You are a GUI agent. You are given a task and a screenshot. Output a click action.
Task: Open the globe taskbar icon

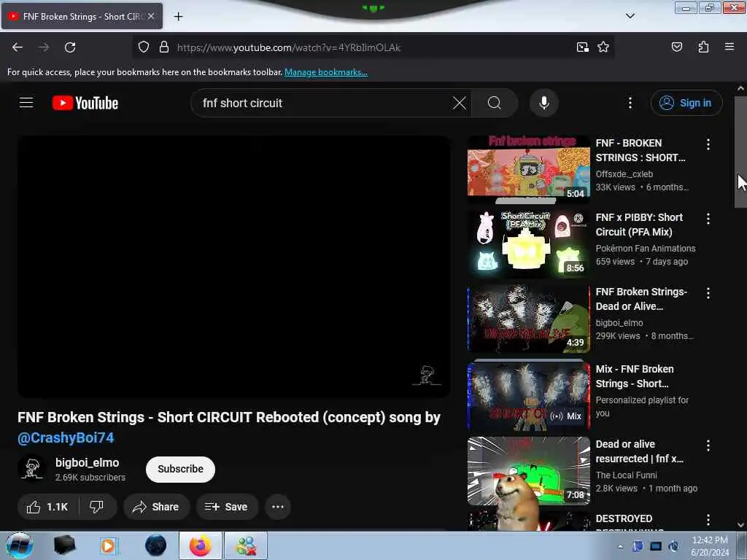[x=156, y=545]
